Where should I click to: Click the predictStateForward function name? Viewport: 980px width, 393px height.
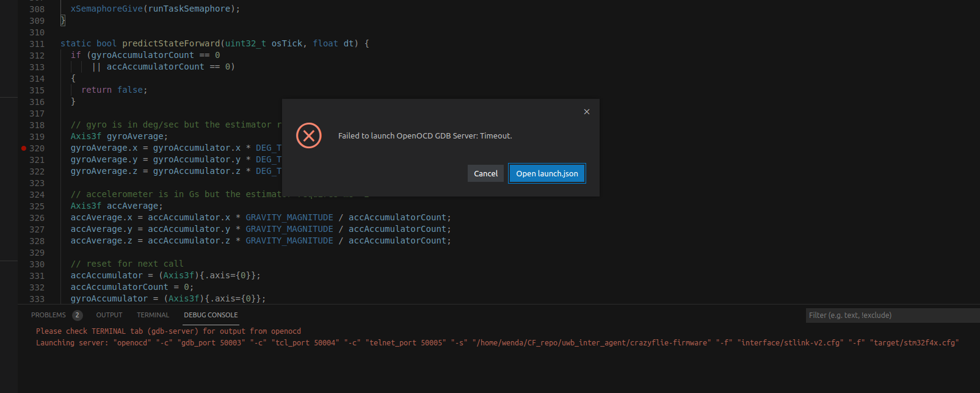pos(171,43)
